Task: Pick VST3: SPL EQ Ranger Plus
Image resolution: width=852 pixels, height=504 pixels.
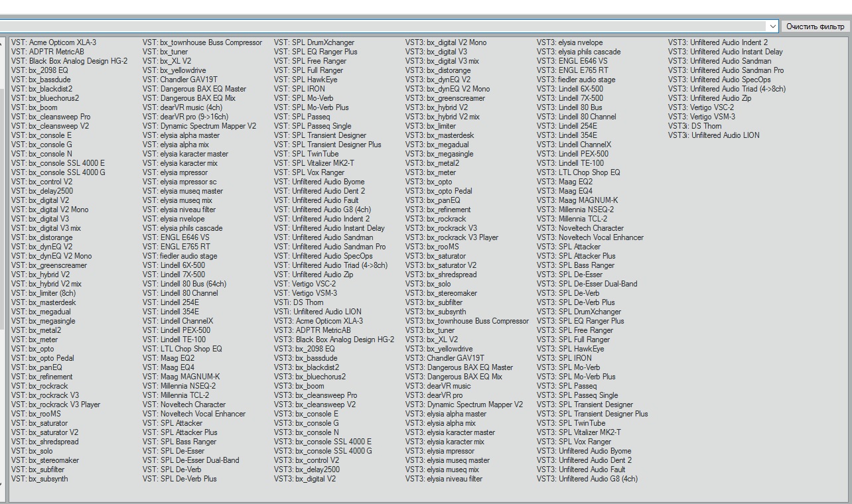Action: [581, 321]
